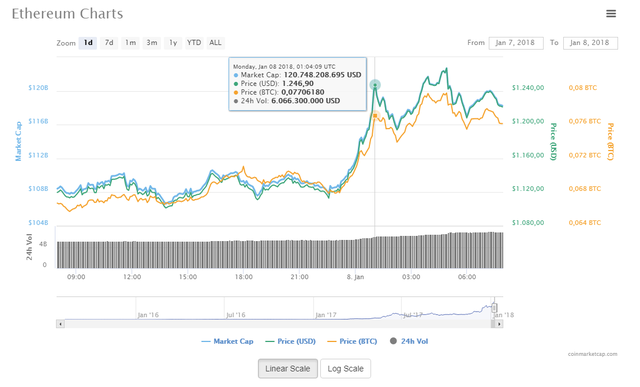Zoom chart to YTD
The height and width of the screenshot is (387, 640).
pyautogui.click(x=194, y=43)
